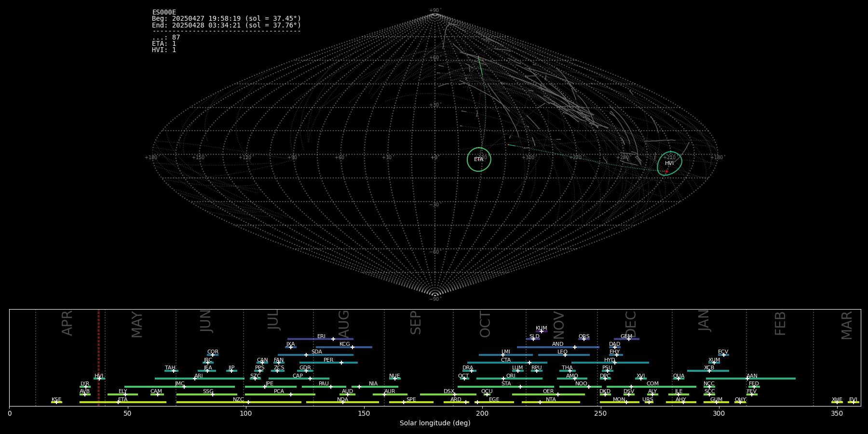Click the NTA shower label in timeline
Screen dimensions: 868x434
(x=551, y=400)
